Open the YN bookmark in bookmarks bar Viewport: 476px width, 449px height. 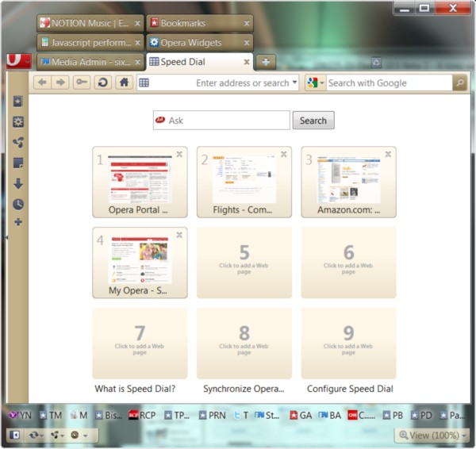tap(20, 415)
